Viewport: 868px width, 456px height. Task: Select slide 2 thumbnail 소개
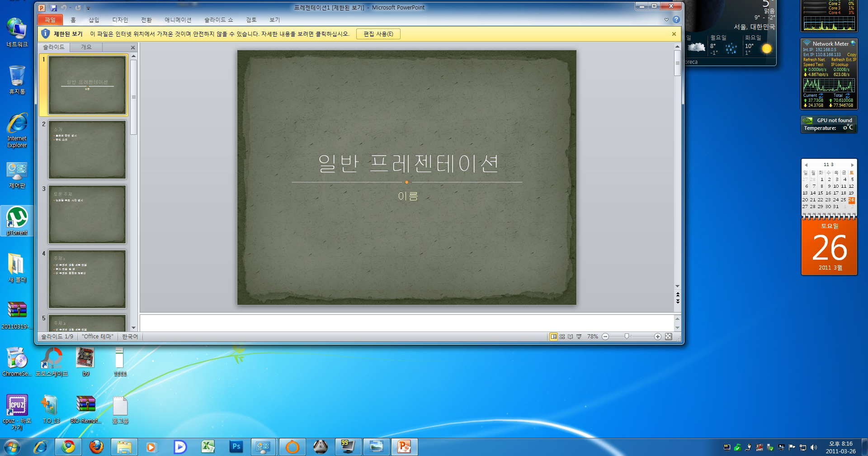coord(87,150)
